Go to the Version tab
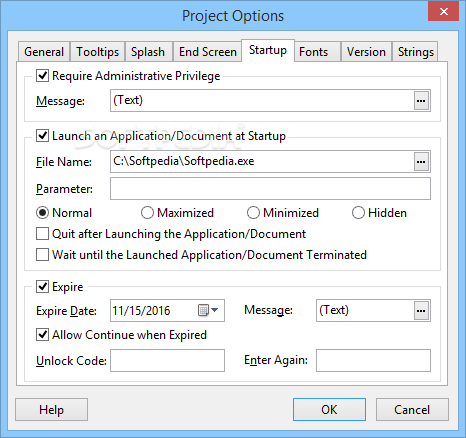The height and width of the screenshot is (438, 466). [x=366, y=52]
